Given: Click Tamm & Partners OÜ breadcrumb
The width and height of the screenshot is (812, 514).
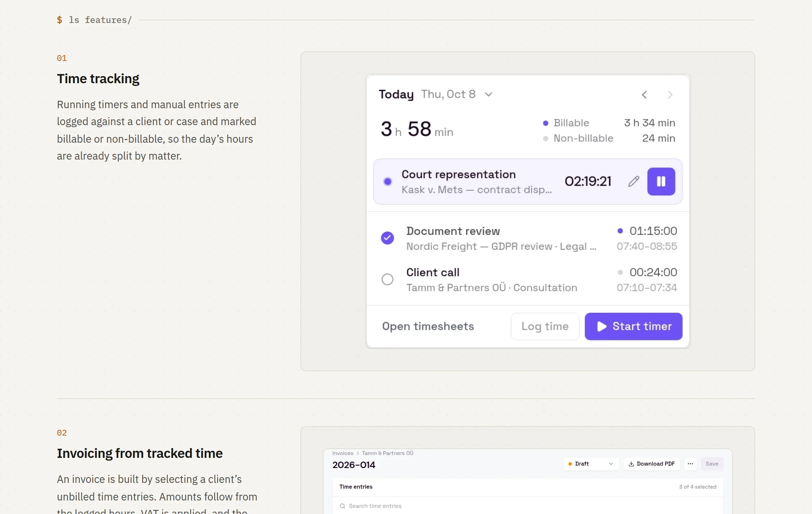Looking at the screenshot, I should (388, 453).
